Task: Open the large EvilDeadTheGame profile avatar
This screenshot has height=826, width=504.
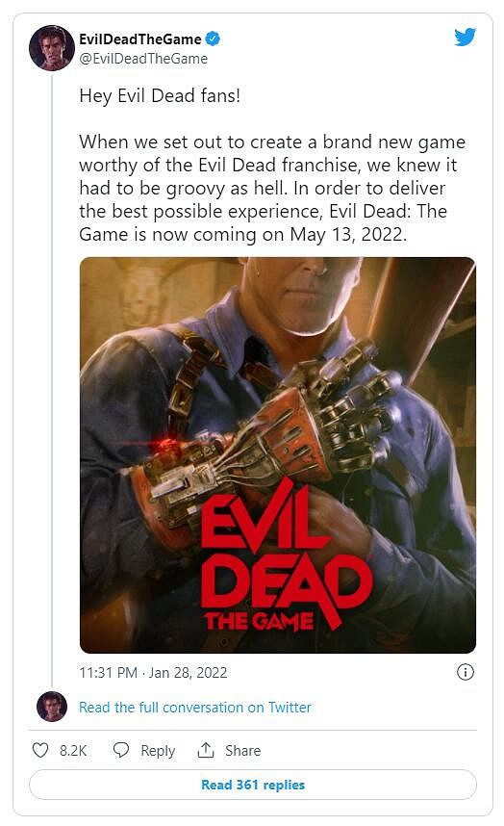Action: [x=52, y=48]
